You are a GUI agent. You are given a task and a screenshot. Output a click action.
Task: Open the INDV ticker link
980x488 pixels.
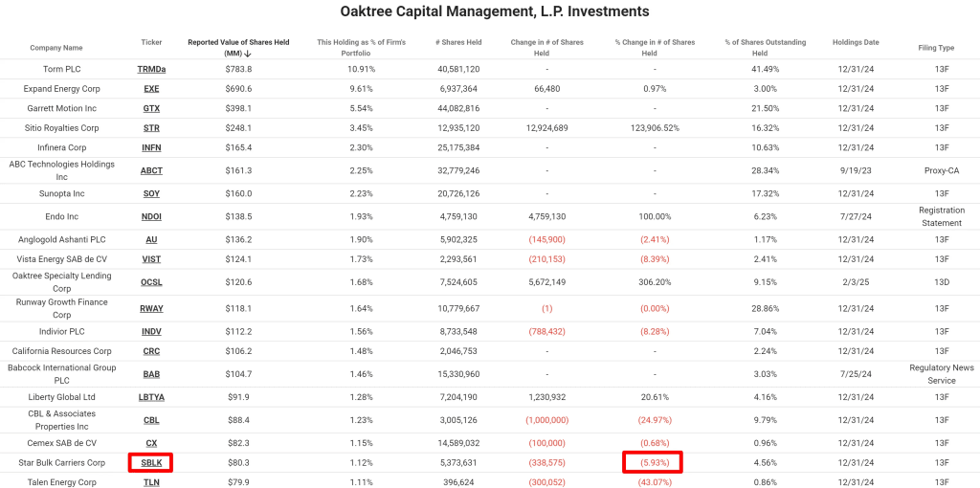pos(151,332)
